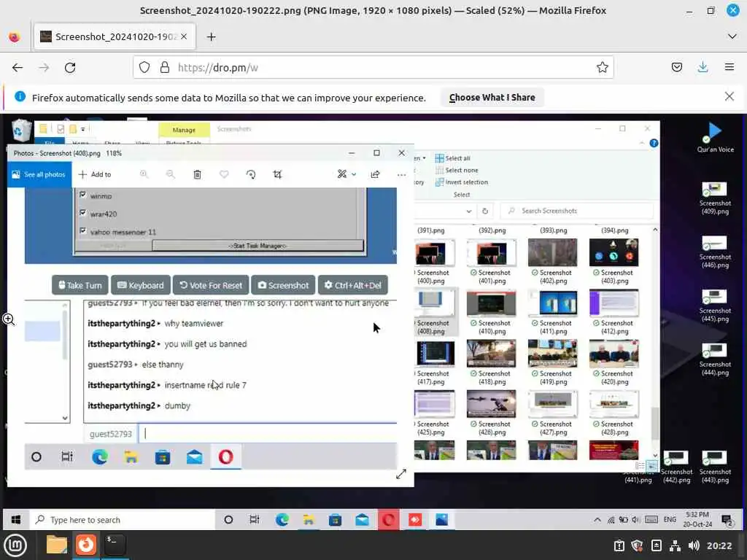Click the Ctrl+Alt+Del button

[x=353, y=285]
